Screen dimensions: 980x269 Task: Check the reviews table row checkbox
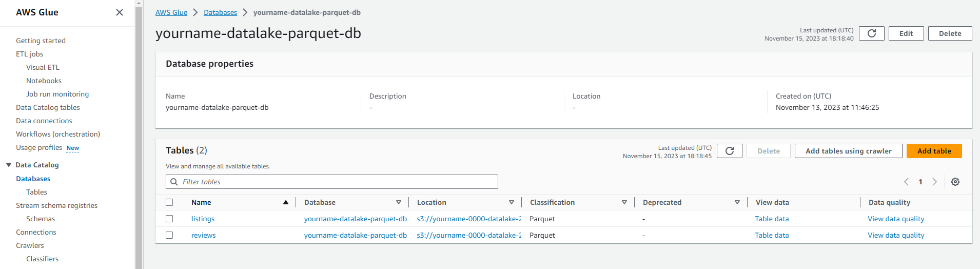tap(169, 235)
